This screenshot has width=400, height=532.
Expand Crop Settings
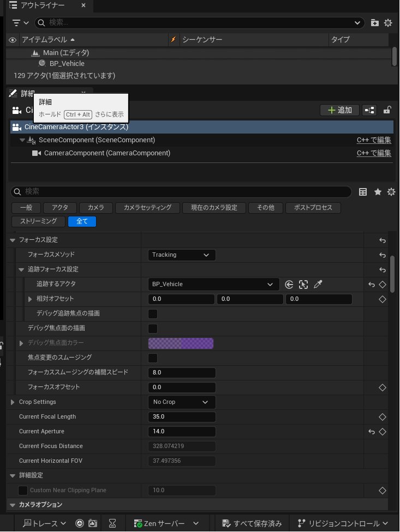pos(13,402)
